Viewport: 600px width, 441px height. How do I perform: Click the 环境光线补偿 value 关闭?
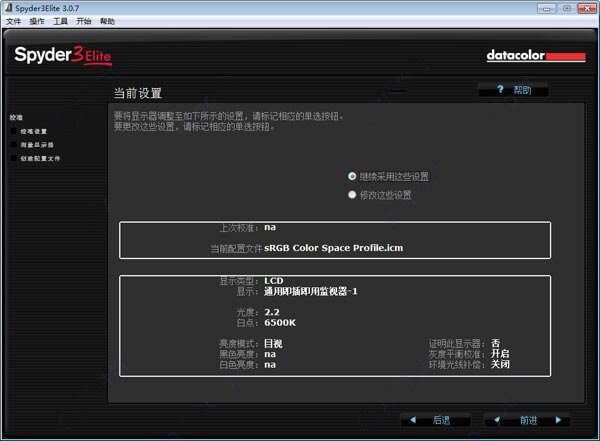point(500,364)
